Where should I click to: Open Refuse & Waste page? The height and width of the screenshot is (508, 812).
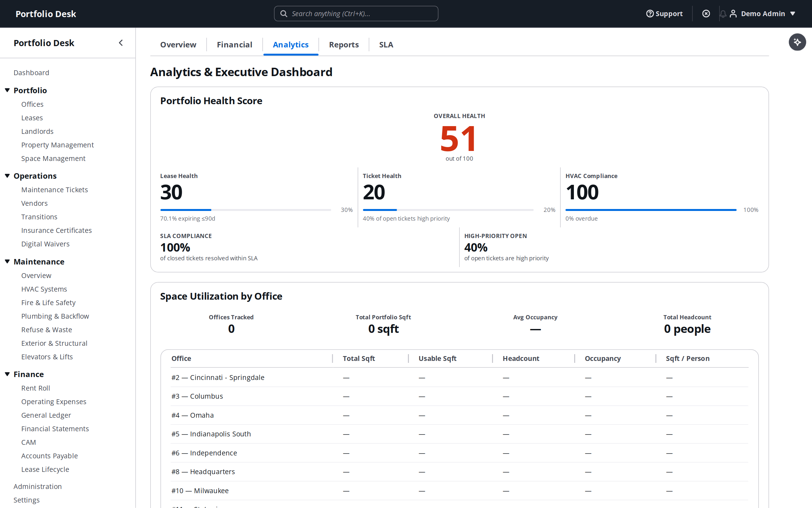47,330
